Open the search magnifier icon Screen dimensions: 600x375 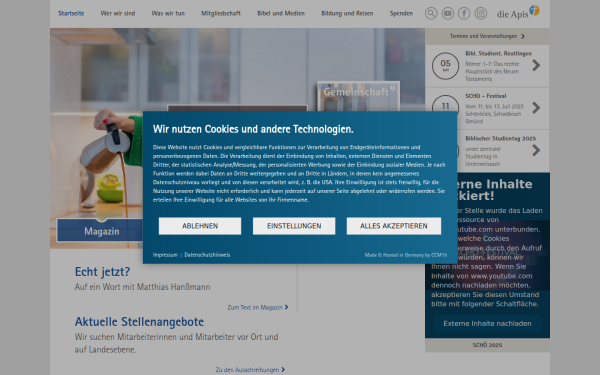point(431,13)
